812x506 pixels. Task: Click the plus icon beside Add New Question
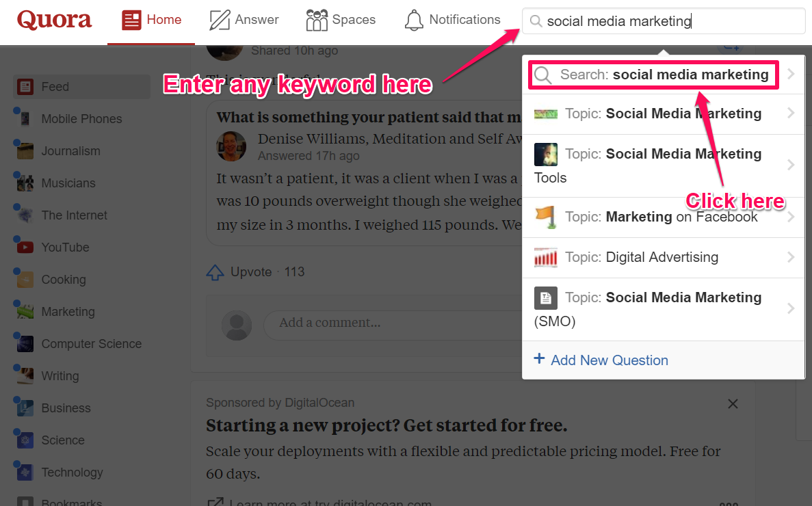(x=539, y=358)
